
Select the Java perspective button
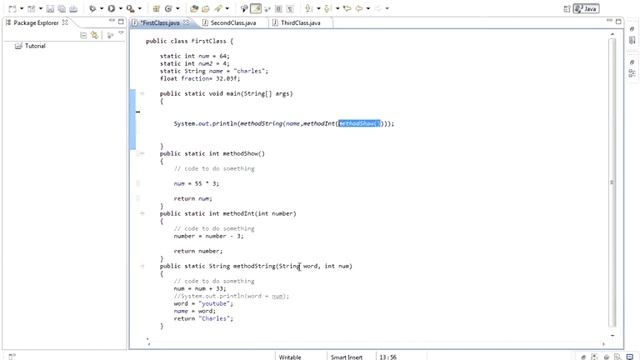[586, 9]
